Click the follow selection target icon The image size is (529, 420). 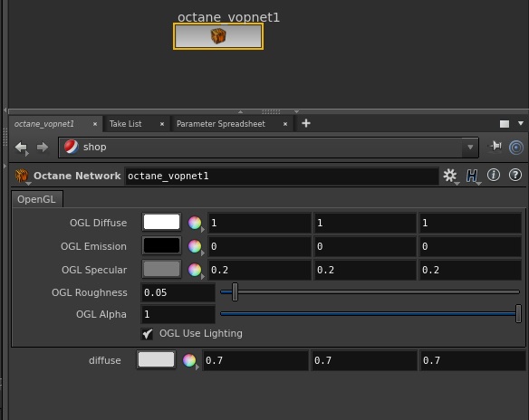[515, 148]
